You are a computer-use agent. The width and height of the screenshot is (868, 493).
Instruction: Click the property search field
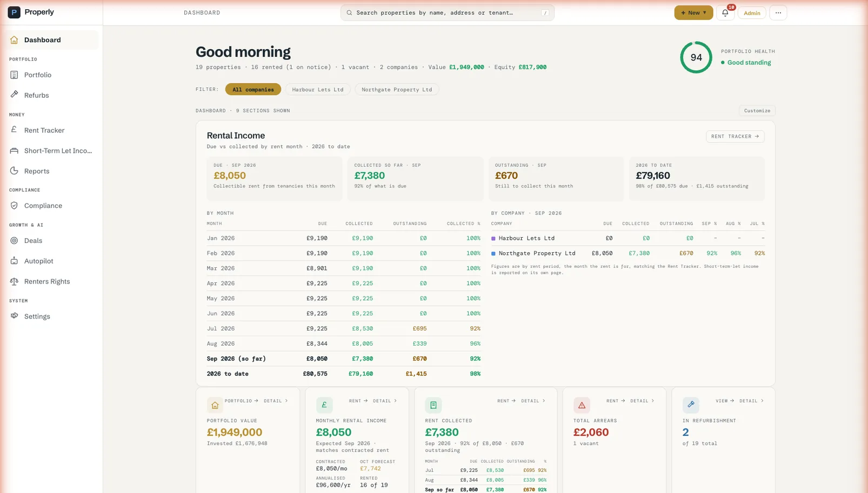[x=448, y=12]
